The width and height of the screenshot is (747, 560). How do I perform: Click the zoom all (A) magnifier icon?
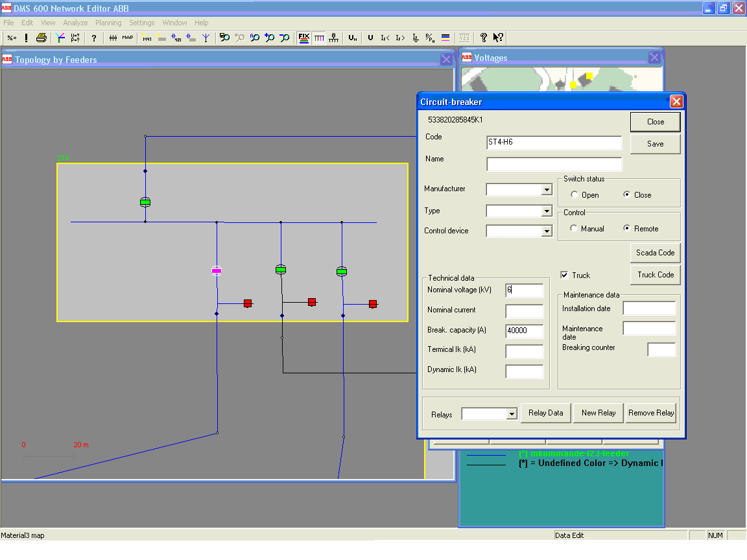255,38
